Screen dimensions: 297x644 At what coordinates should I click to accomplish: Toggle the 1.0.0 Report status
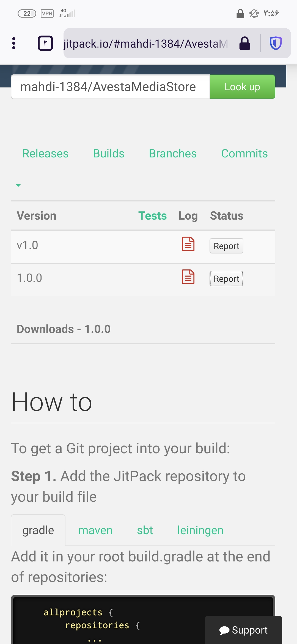[x=226, y=279]
